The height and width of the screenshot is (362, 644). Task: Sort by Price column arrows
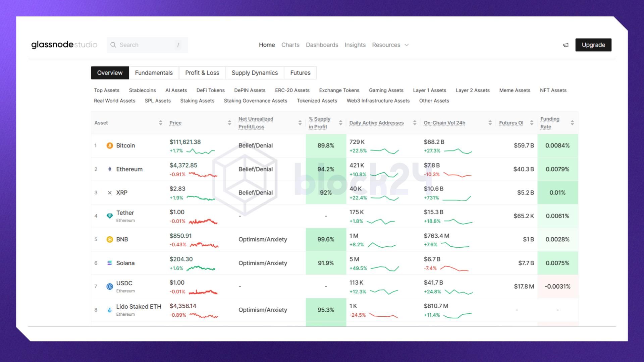pos(229,123)
